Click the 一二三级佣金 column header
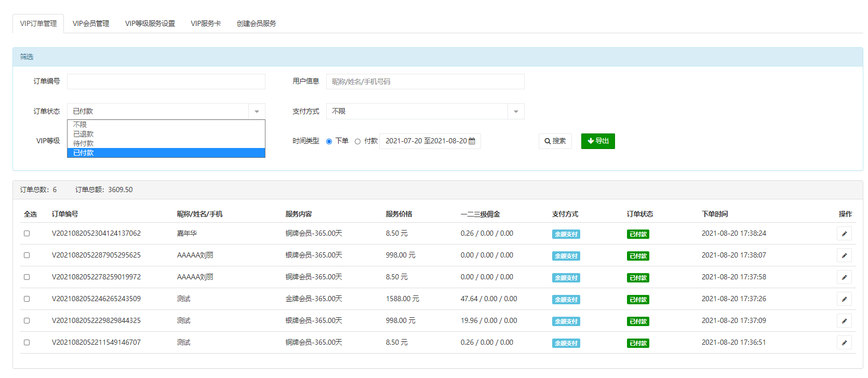 tap(480, 214)
